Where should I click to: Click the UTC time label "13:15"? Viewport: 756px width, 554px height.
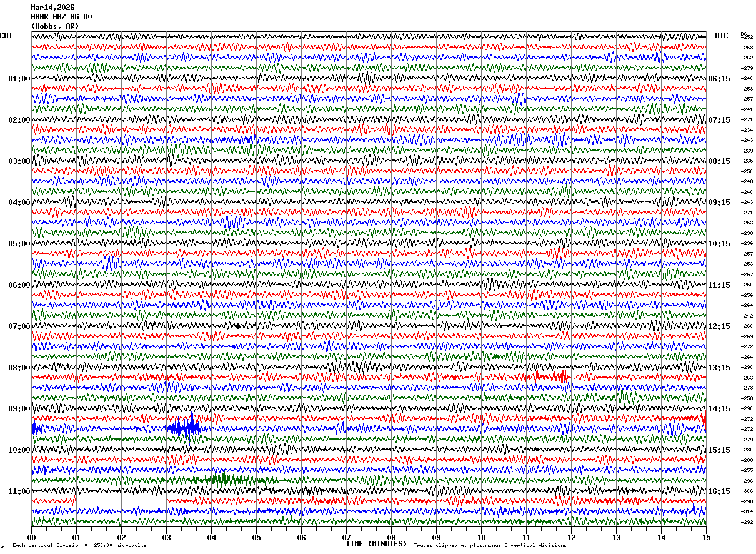[x=720, y=368]
